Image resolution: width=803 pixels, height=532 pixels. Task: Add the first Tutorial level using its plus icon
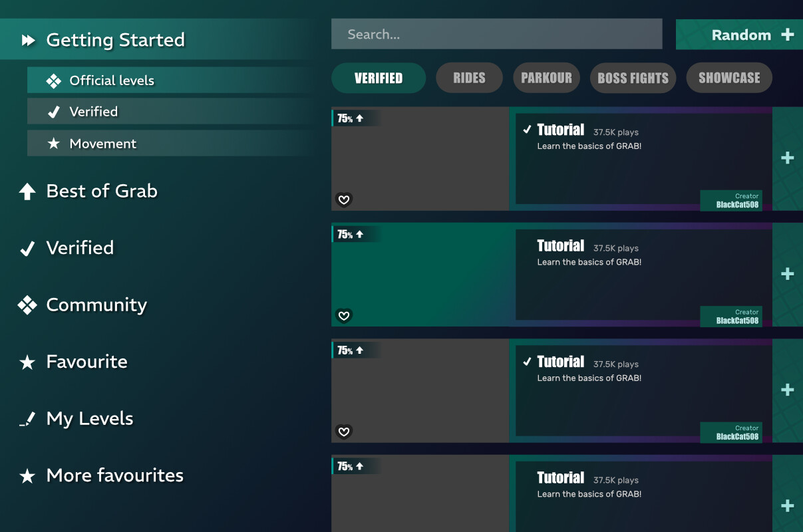[787, 158]
